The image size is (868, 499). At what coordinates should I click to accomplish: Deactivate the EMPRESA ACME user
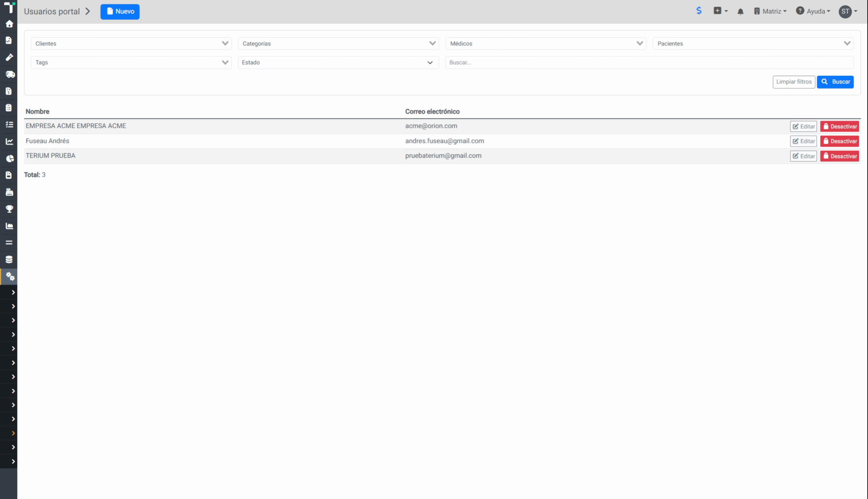(x=840, y=126)
